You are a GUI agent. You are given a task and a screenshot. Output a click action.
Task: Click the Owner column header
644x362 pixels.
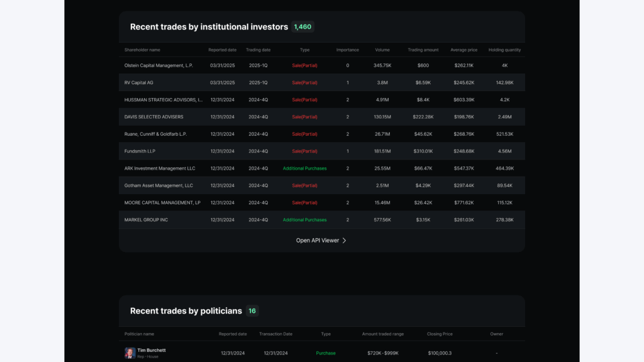pyautogui.click(x=497, y=334)
